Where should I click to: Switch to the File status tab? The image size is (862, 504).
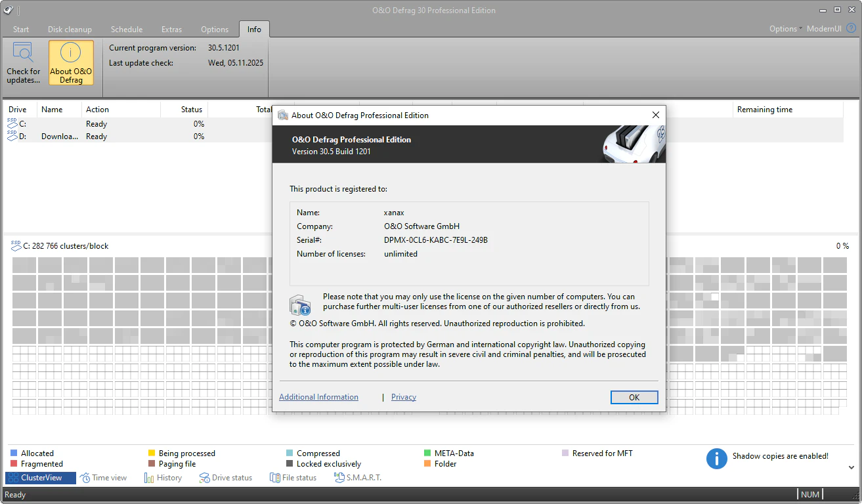tap(293, 478)
